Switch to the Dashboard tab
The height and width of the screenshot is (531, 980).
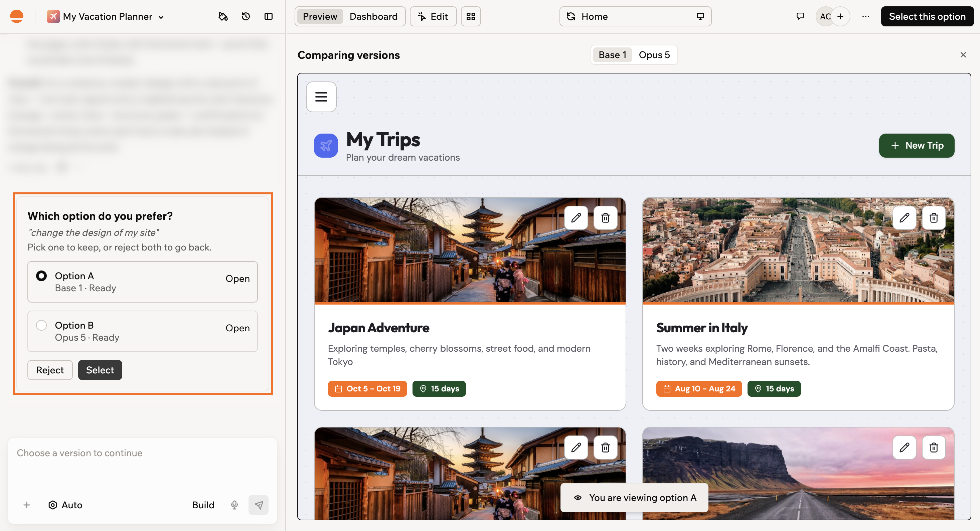pyautogui.click(x=373, y=16)
